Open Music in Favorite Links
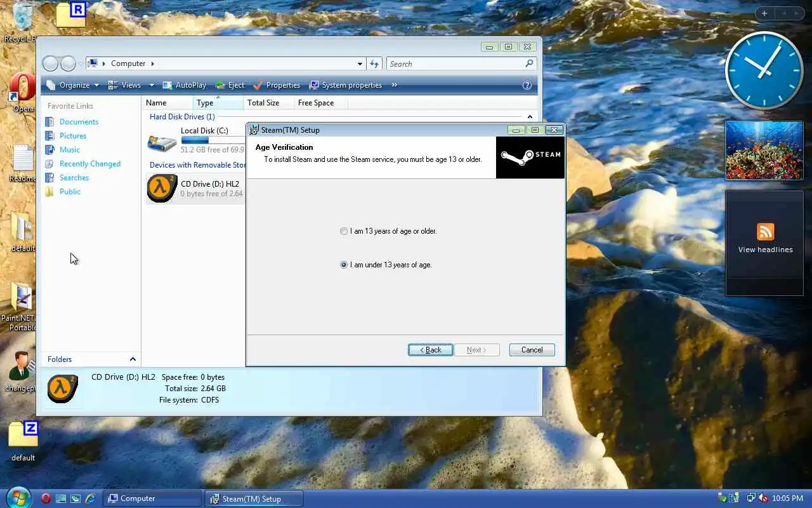The width and height of the screenshot is (812, 508). point(69,150)
